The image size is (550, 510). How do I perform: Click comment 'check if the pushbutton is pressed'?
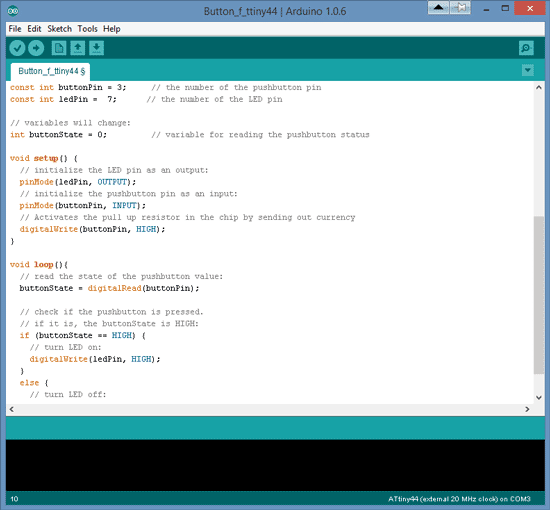point(112,312)
